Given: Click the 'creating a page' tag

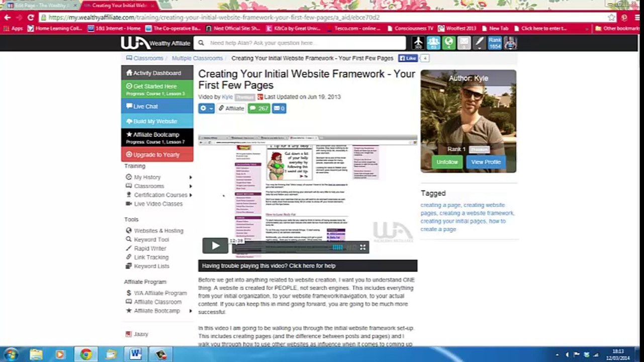Looking at the screenshot, I should pyautogui.click(x=440, y=205).
